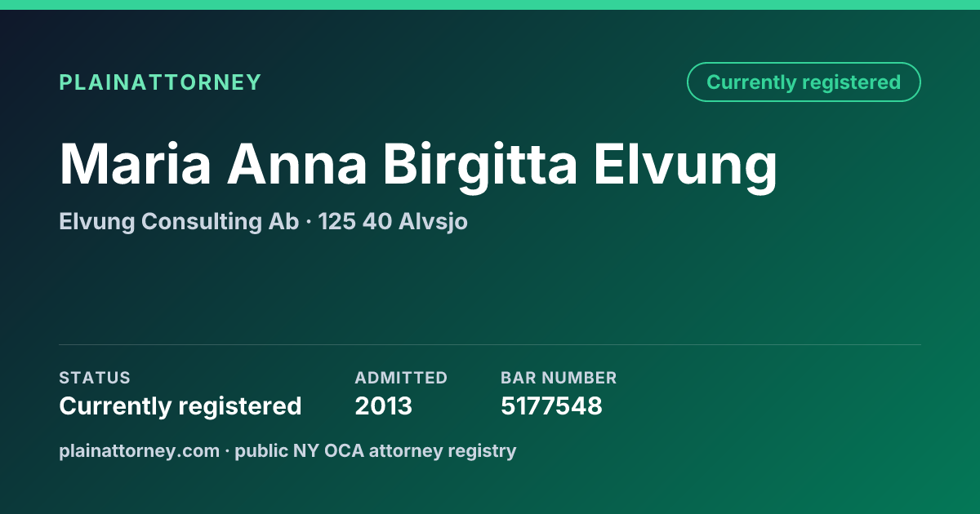Click the STATUS field label
The image size is (980, 514).
95,378
